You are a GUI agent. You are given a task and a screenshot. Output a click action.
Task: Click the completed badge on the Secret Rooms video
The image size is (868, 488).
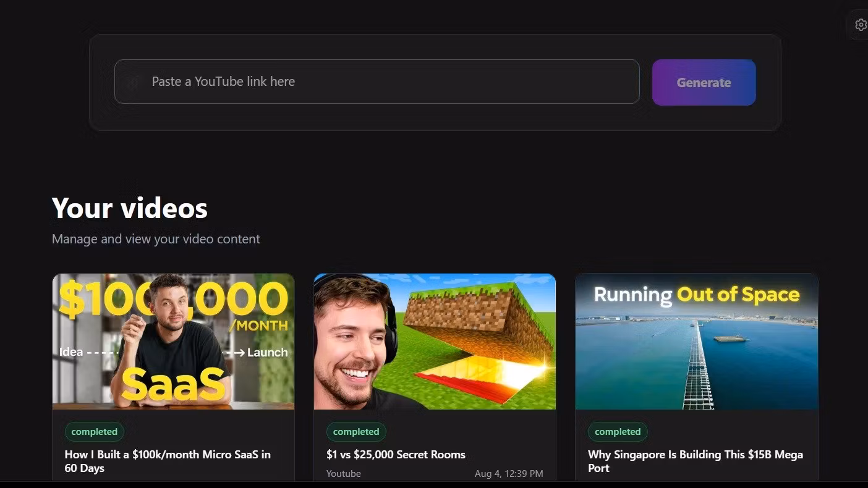click(356, 431)
